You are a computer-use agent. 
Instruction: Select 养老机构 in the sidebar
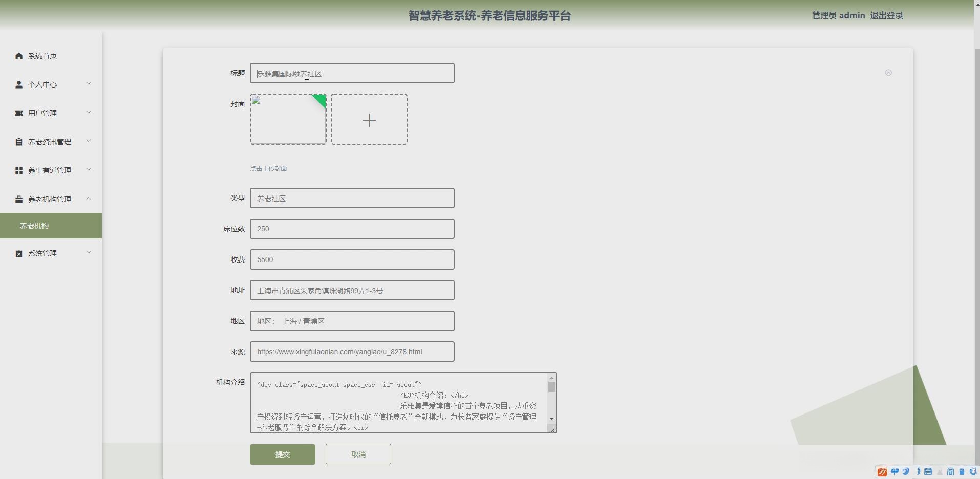point(35,226)
